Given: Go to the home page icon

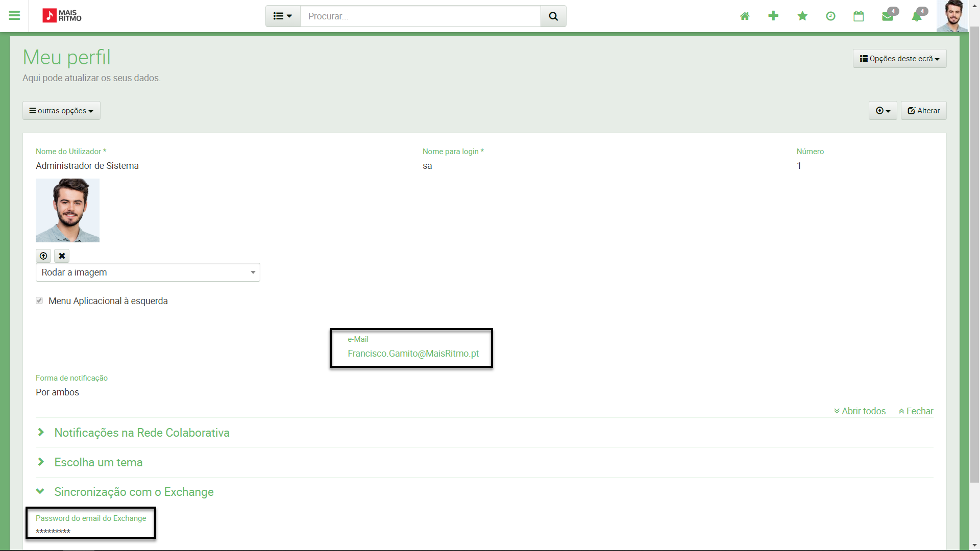Looking at the screenshot, I should (745, 16).
